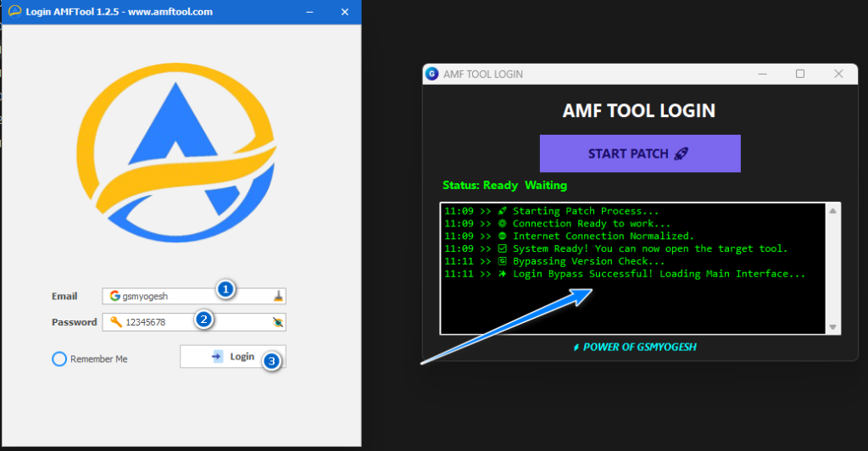Click the numbered badge 2 marker
This screenshot has width=868, height=451.
[x=203, y=320]
